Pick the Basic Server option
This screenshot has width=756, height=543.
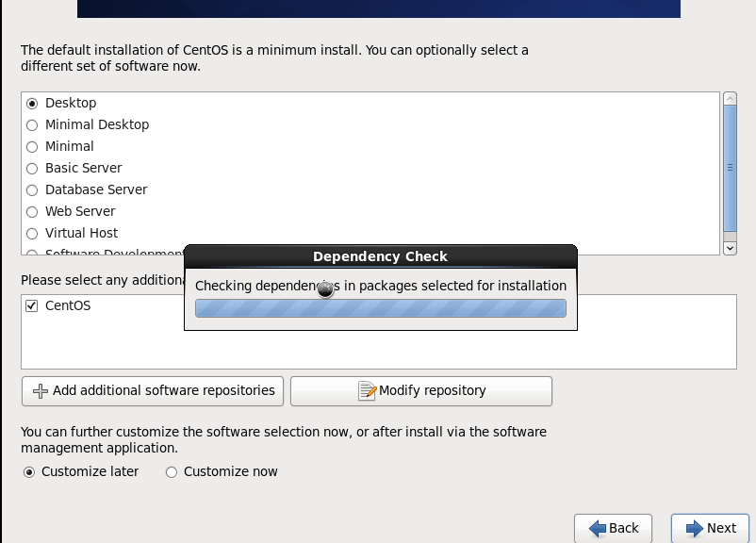pyautogui.click(x=32, y=169)
